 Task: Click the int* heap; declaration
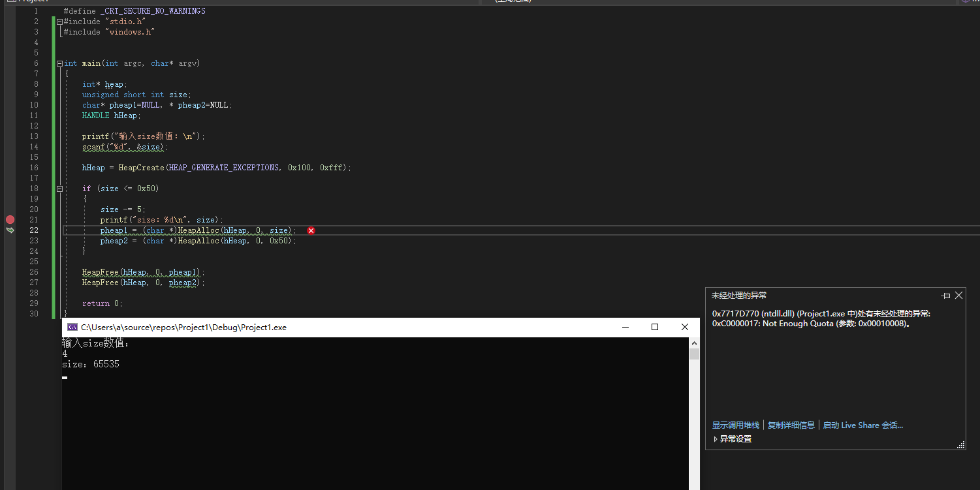click(x=105, y=84)
